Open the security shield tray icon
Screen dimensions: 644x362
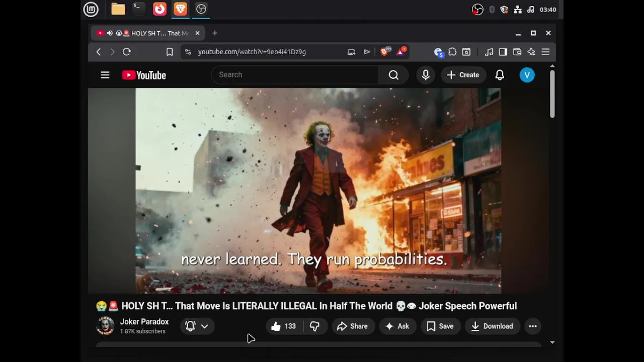pyautogui.click(x=504, y=10)
